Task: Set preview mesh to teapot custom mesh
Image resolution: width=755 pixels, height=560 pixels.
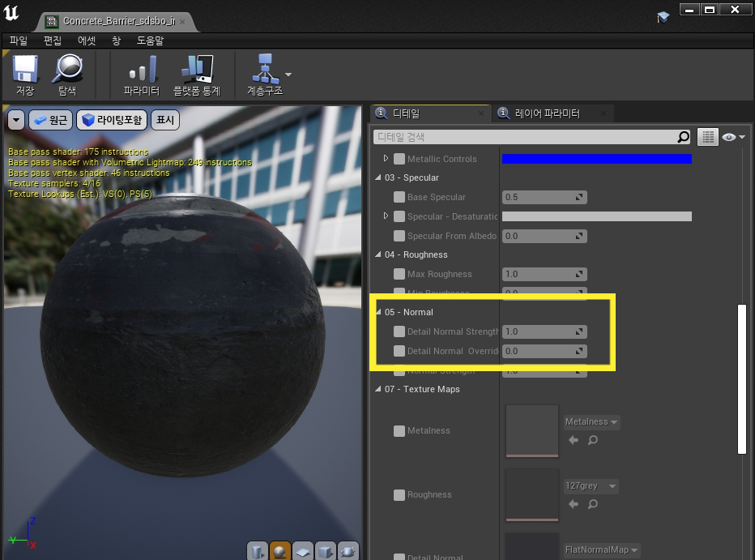Action: 348,550
